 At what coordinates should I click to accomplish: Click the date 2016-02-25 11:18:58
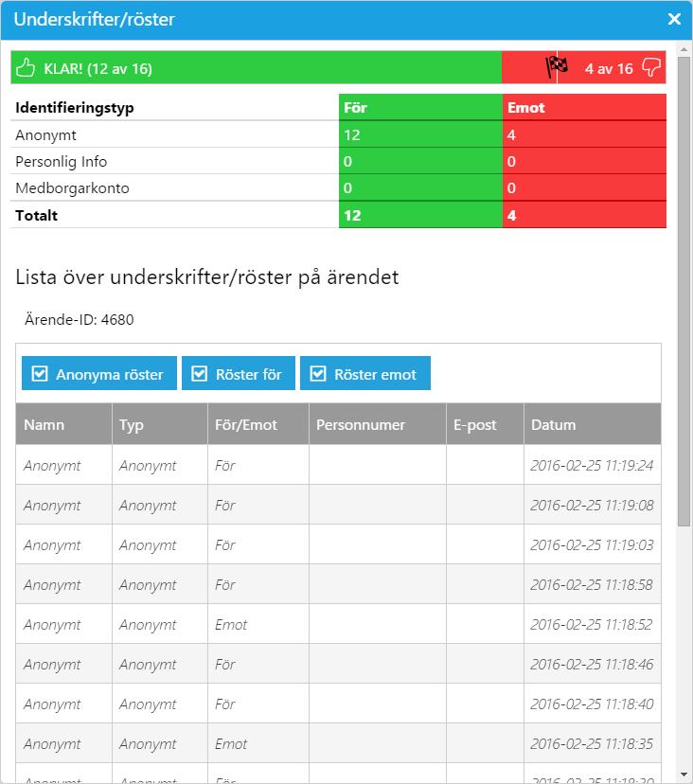(x=592, y=585)
